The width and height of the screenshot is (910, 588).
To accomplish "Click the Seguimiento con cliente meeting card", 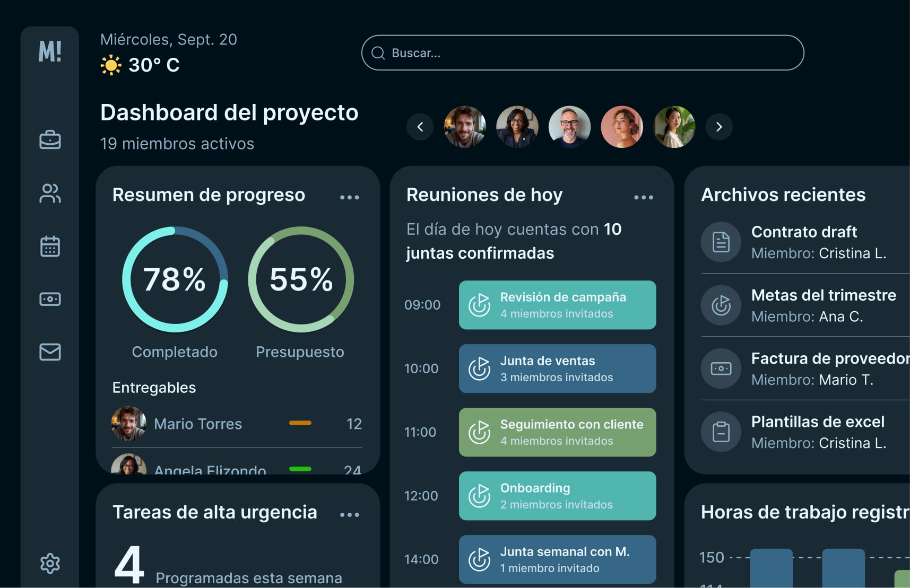I will pyautogui.click(x=557, y=432).
